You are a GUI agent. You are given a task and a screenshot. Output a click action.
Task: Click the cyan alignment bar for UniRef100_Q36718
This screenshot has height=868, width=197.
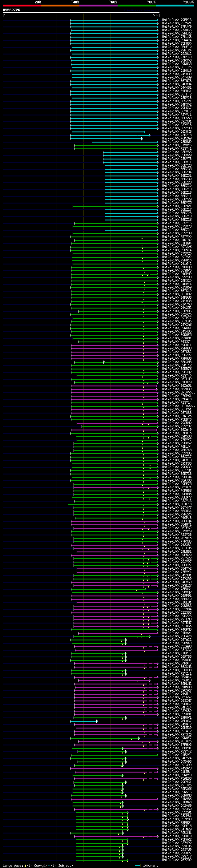(x=110, y=135)
